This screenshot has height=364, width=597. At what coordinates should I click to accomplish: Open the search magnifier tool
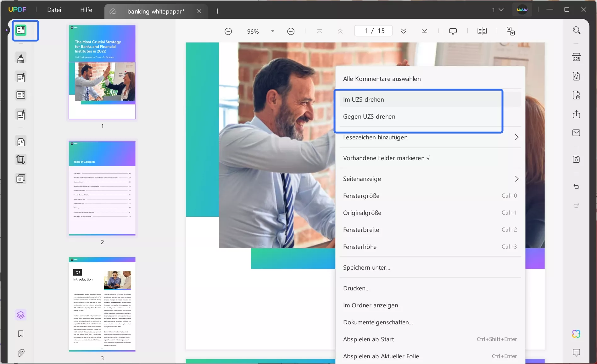tap(577, 30)
